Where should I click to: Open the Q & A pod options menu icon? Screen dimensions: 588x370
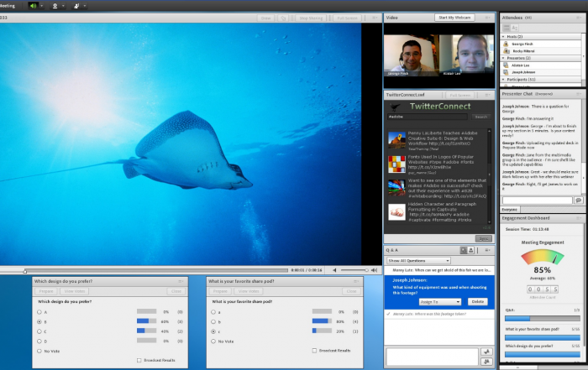pyautogui.click(x=488, y=249)
